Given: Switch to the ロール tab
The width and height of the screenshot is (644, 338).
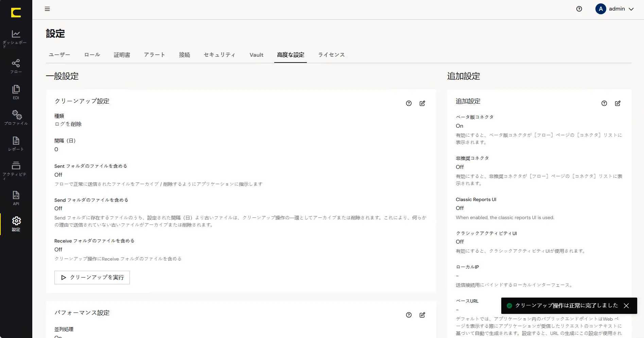Looking at the screenshot, I should pyautogui.click(x=92, y=55).
